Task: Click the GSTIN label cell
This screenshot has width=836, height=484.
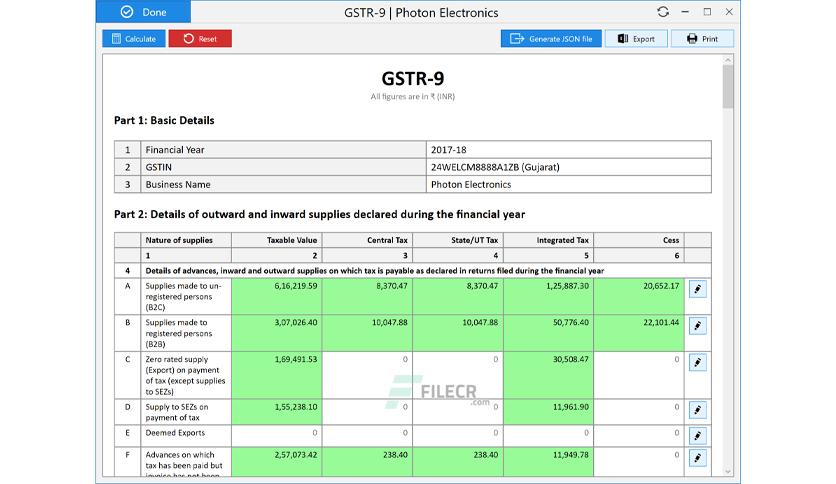Action: [283, 167]
